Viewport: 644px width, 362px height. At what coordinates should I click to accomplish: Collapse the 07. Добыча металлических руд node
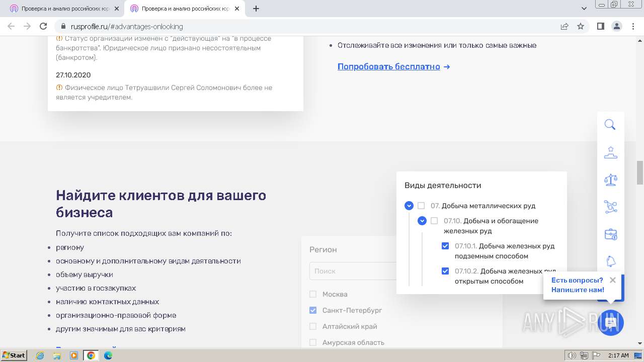[x=409, y=206]
